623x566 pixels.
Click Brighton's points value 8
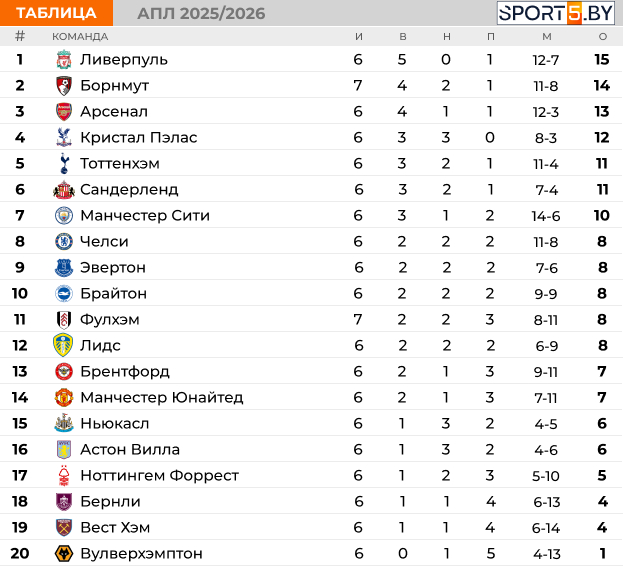pos(602,294)
